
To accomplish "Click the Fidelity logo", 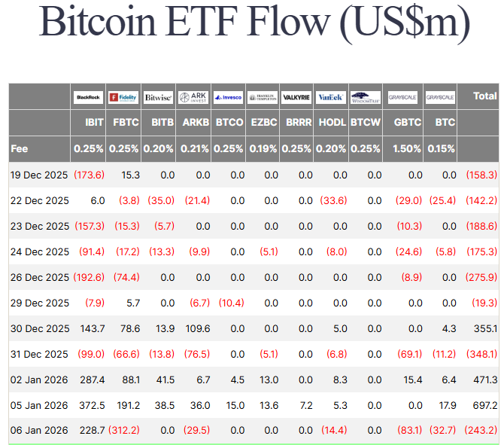I will (x=123, y=97).
